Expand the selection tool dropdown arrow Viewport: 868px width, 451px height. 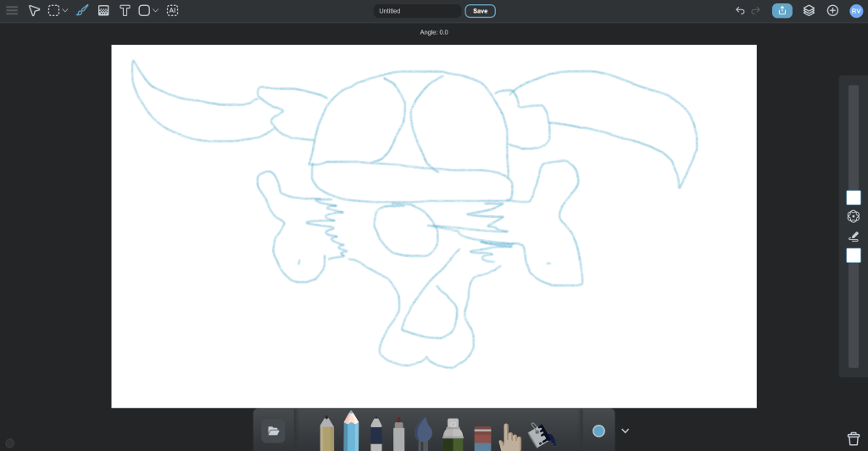pyautogui.click(x=65, y=11)
